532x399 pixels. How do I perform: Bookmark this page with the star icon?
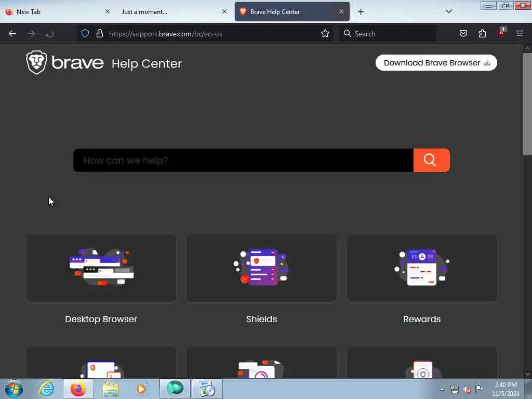pos(325,33)
